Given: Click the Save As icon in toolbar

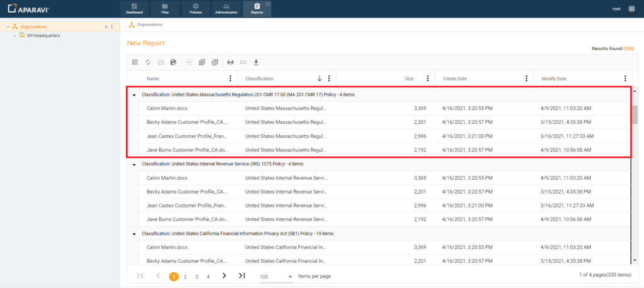Looking at the screenshot, I should click(173, 62).
